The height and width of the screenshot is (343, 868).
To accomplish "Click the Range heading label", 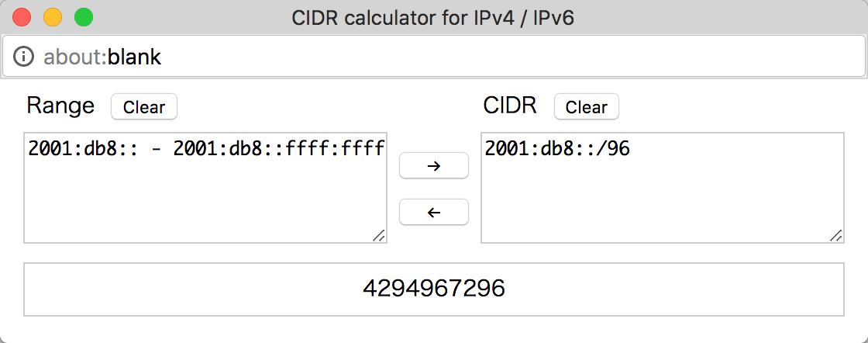I will [60, 106].
